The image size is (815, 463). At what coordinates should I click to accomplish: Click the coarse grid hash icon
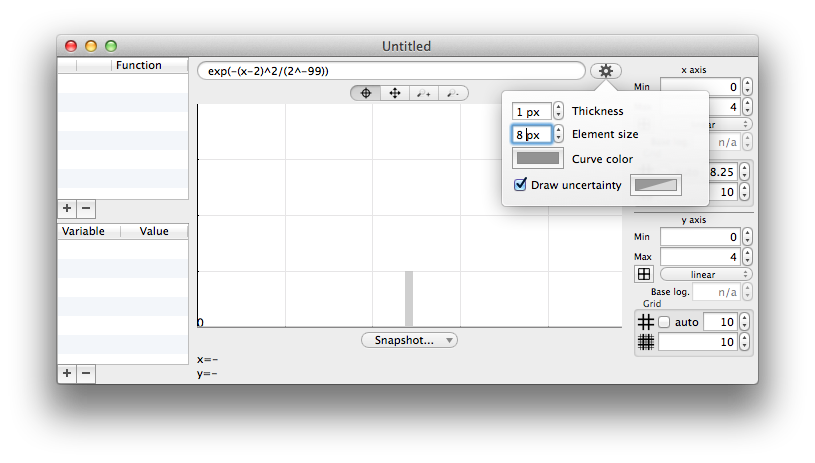[646, 322]
